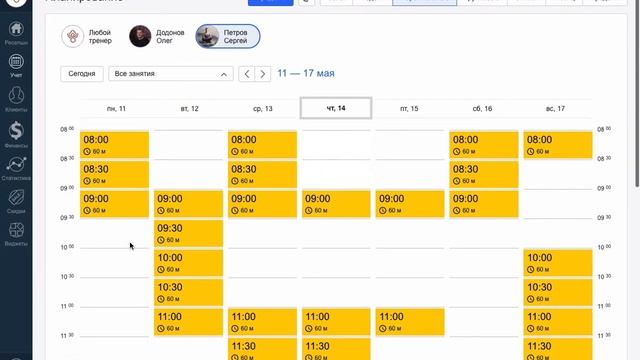The width and height of the screenshot is (640, 360).
Task: Select the пн, 11 day header
Action: [116, 109]
